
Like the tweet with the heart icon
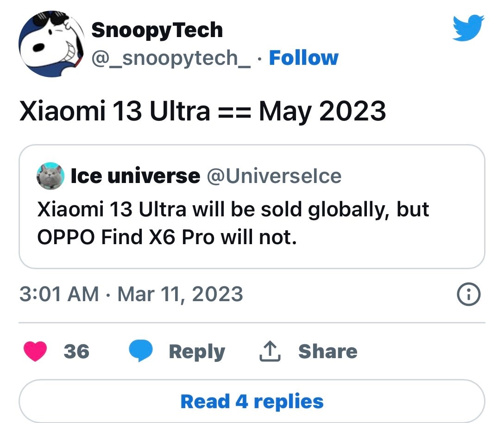pyautogui.click(x=35, y=352)
